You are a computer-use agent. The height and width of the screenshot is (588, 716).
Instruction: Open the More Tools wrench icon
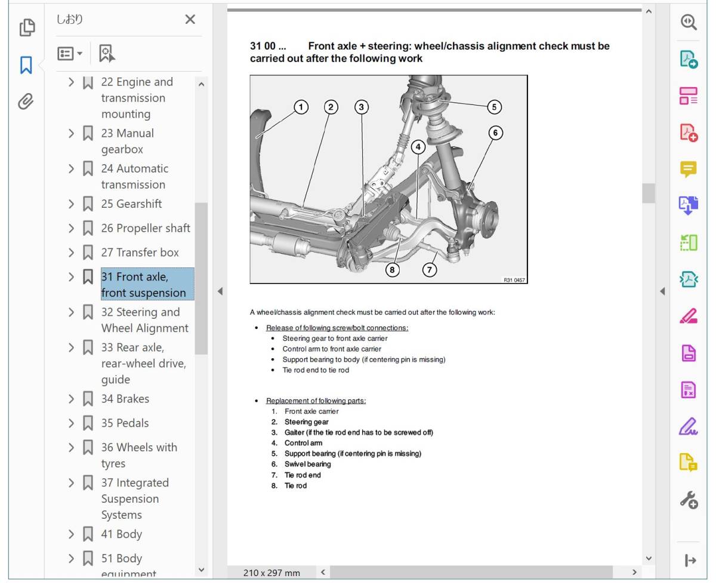(x=689, y=500)
